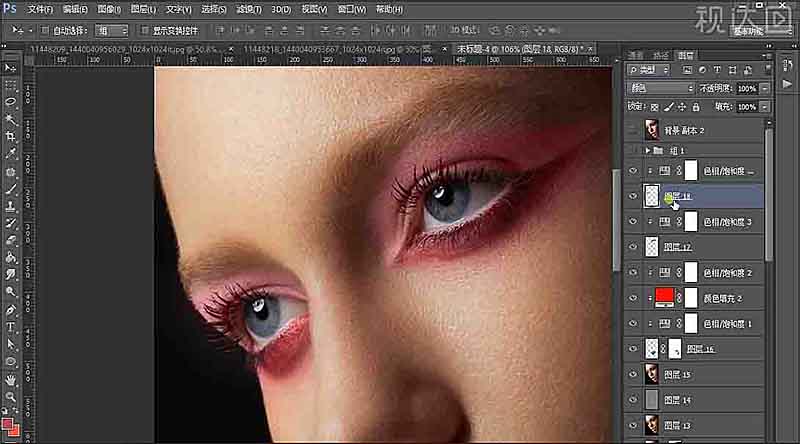
Task: Select the 图层 15 layer row
Action: tap(694, 375)
